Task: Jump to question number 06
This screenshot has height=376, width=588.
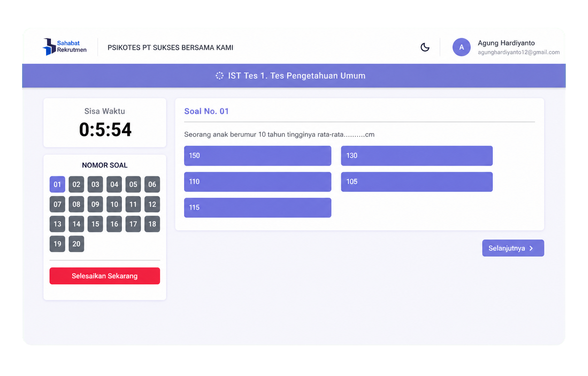Action: [152, 184]
